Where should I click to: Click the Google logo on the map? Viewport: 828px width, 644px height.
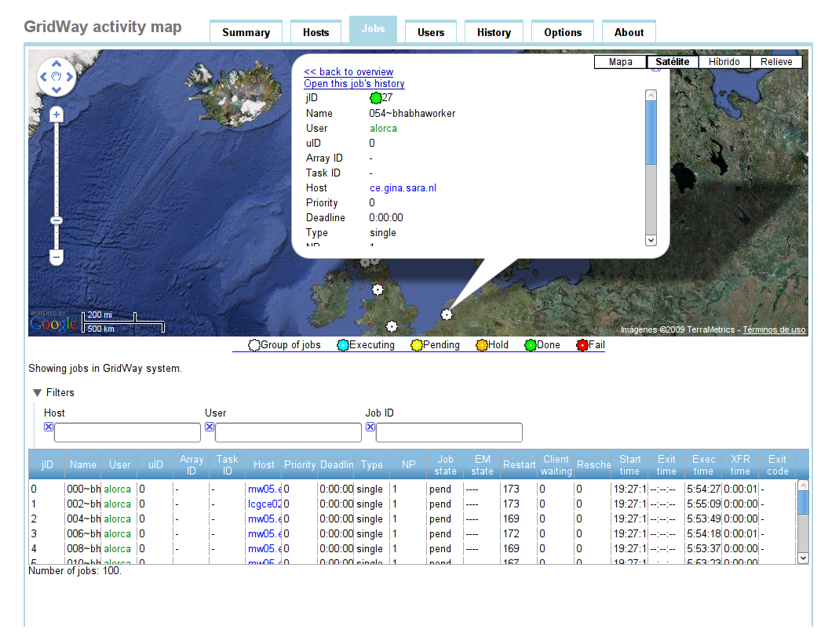(x=53, y=322)
